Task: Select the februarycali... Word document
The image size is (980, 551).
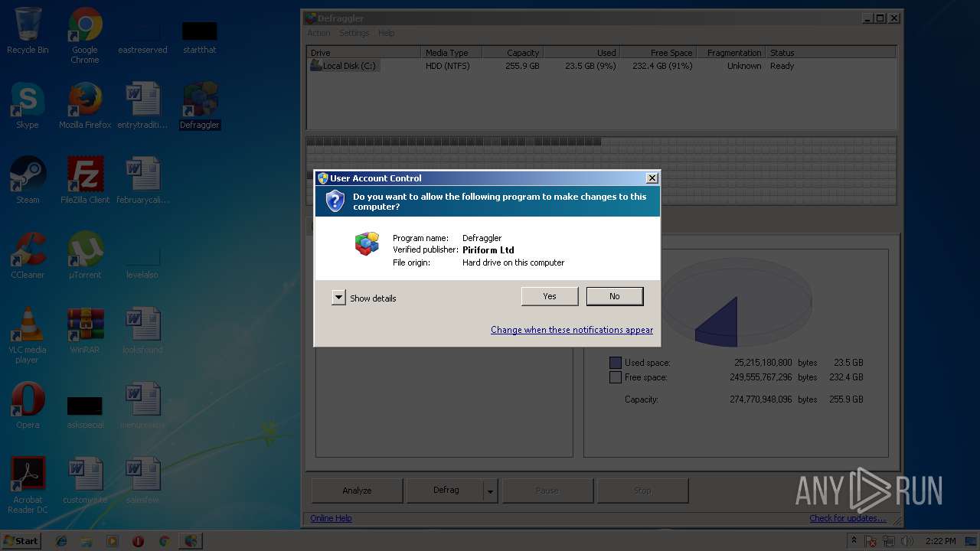Action: (x=142, y=181)
